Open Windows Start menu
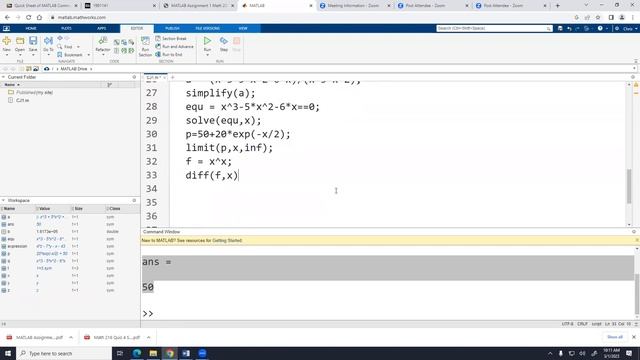Image resolution: width=640 pixels, height=360 pixels. pos(8,353)
